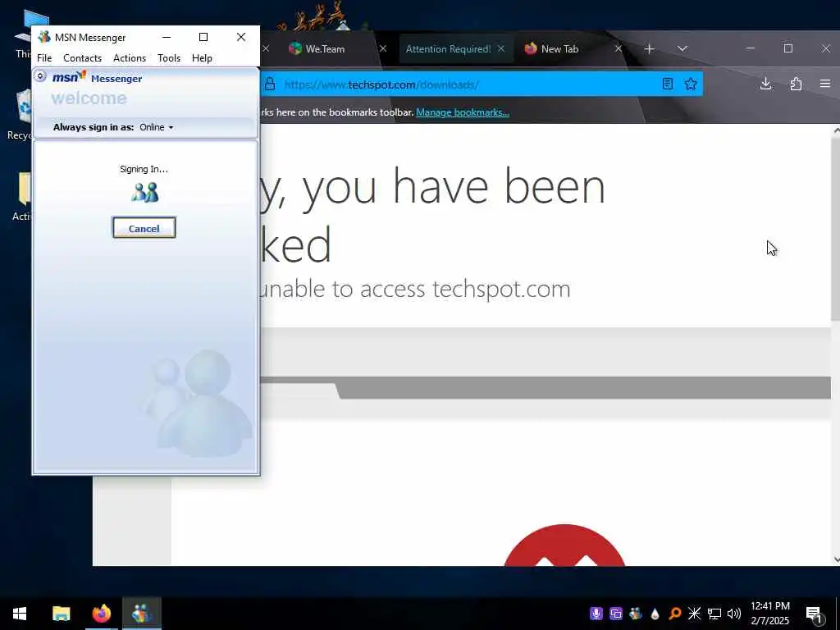Expand the 'Always sign in as: Online' dropdown
The height and width of the screenshot is (630, 840).
pyautogui.click(x=157, y=127)
